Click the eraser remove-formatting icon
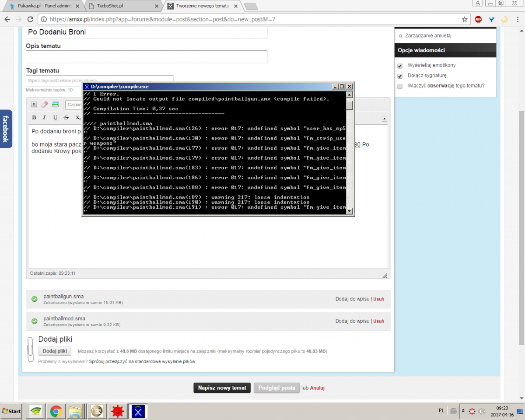The height and width of the screenshot is (420, 525). [45, 105]
